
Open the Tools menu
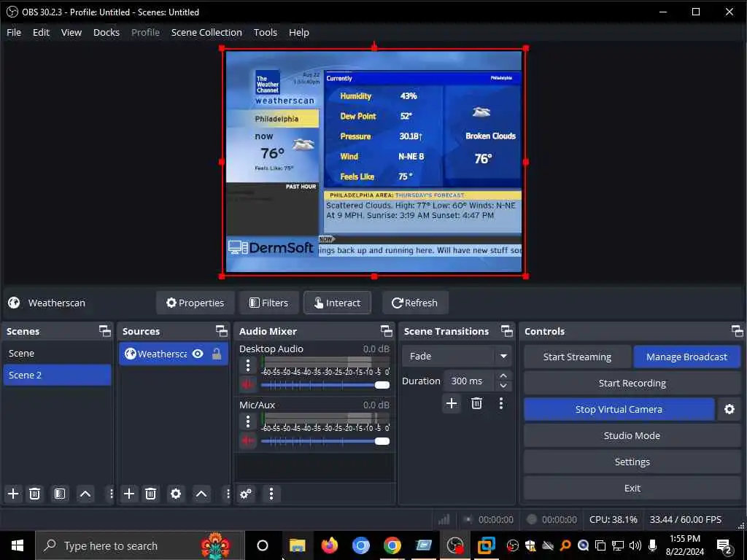266,32
